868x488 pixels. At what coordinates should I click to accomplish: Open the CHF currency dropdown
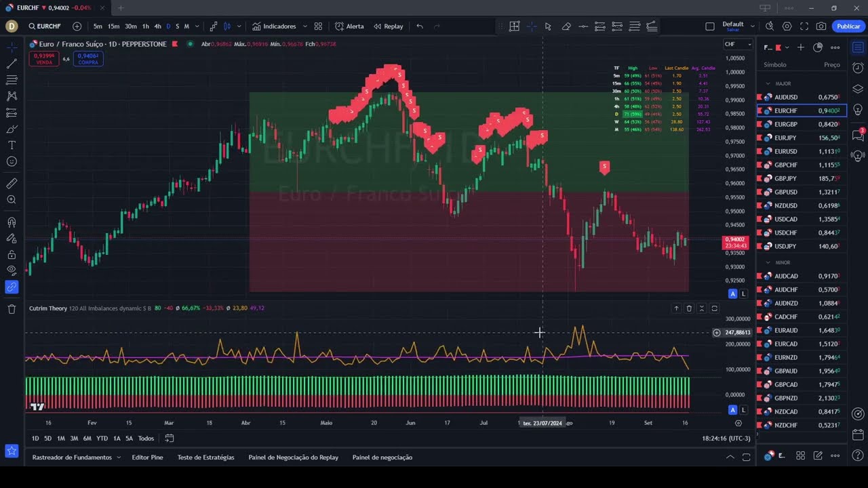click(738, 45)
